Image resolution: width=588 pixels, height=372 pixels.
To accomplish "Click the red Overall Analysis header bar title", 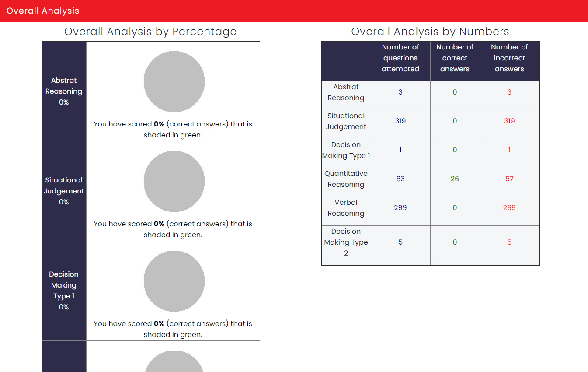I will (x=43, y=11).
